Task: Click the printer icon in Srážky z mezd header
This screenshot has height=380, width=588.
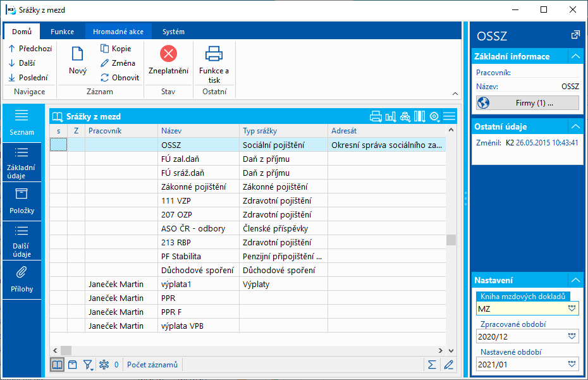Action: [x=376, y=117]
